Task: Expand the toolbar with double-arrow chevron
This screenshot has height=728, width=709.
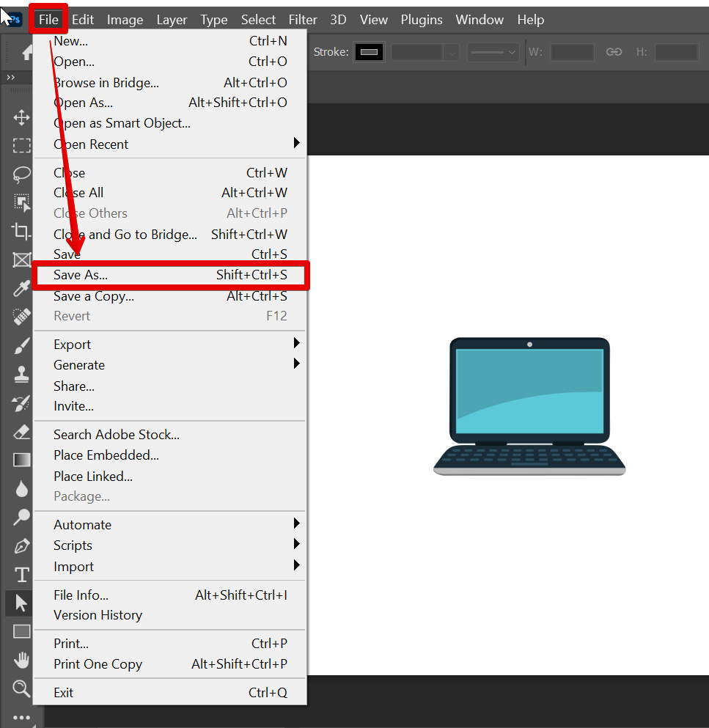Action: pyautogui.click(x=10, y=77)
